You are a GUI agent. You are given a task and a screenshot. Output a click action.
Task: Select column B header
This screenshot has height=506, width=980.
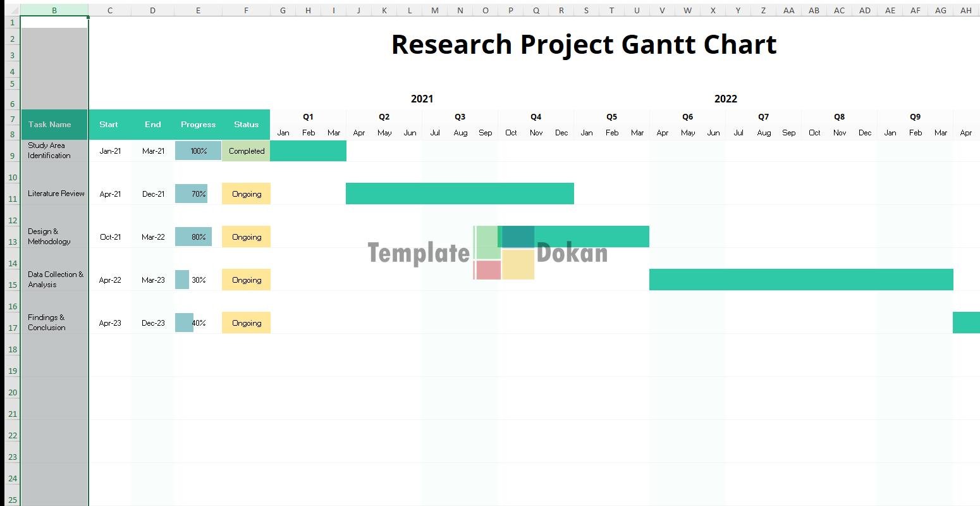[54, 10]
